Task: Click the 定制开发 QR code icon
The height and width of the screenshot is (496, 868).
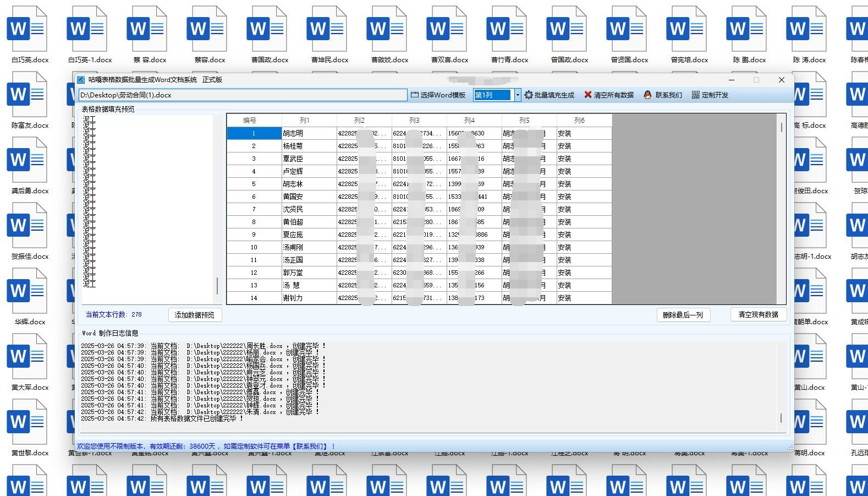Action: [696, 95]
